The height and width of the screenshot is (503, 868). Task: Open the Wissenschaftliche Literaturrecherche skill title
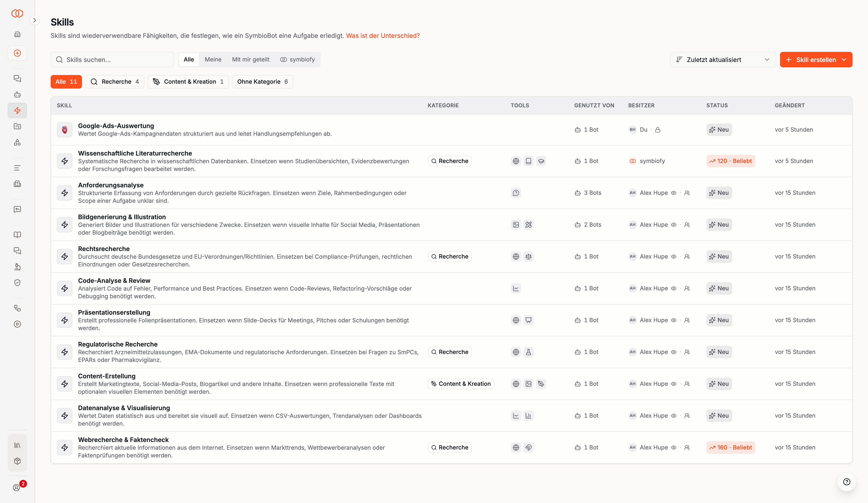coord(135,153)
